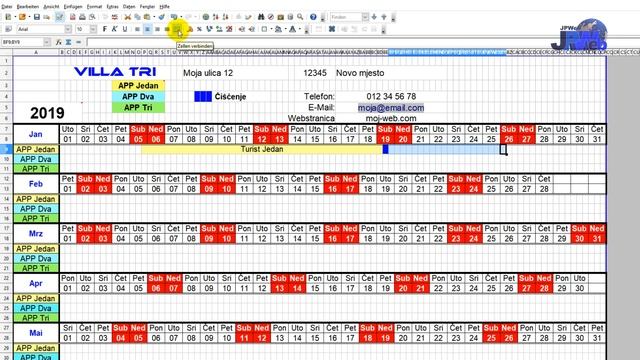Viewport: 640px width, 360px height.
Task: Click Find Previous up arrow icon
Action: [384, 17]
